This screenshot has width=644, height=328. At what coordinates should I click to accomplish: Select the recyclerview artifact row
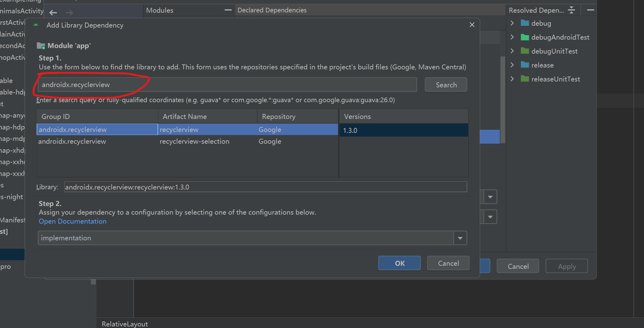[187, 129]
